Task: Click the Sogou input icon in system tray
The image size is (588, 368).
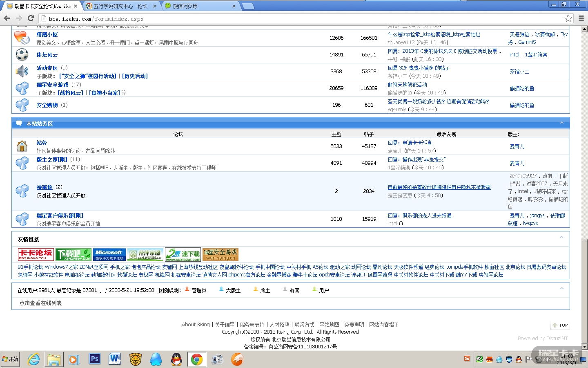Action: 467,359
